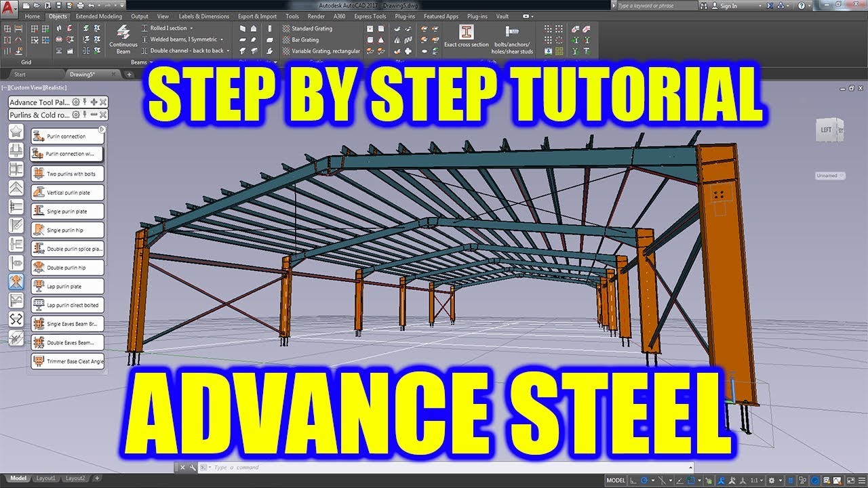This screenshot has width=868, height=488.
Task: Expand the Rolled I section dropdown
Action: pyautogui.click(x=192, y=28)
